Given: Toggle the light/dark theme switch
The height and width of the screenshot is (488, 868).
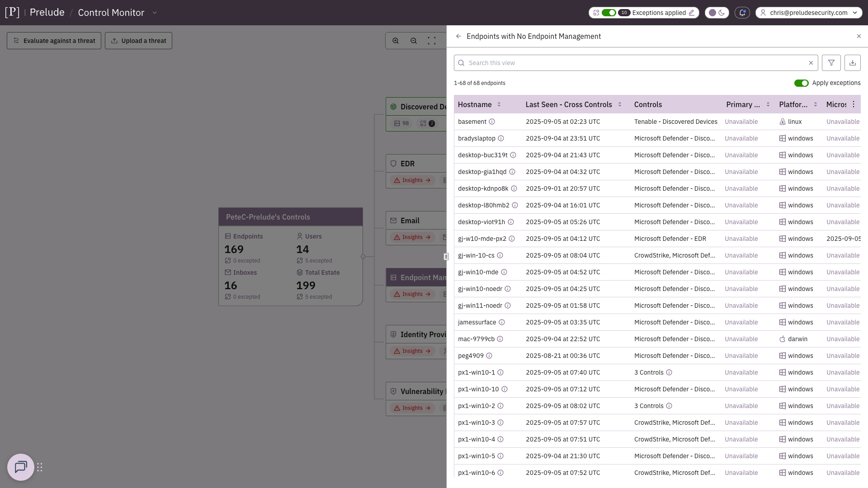Looking at the screenshot, I should (717, 13).
